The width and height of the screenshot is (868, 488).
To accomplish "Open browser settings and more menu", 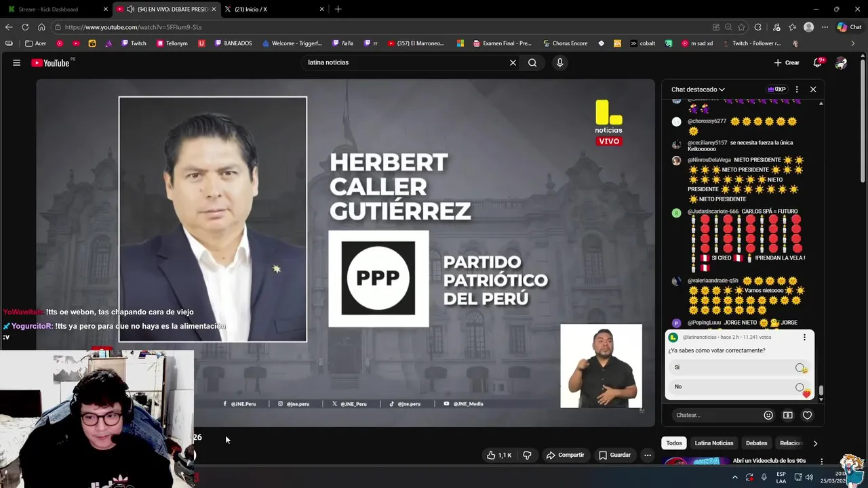I will pyautogui.click(x=825, y=27).
